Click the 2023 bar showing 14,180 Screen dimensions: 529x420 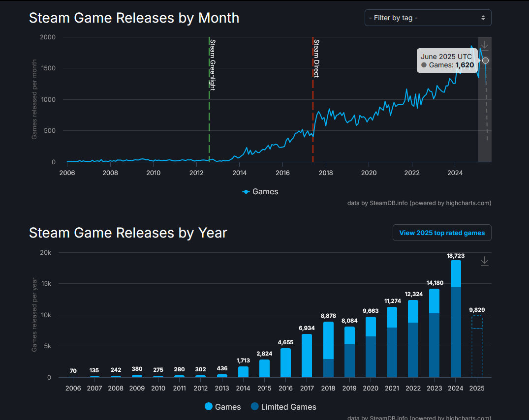click(x=434, y=333)
